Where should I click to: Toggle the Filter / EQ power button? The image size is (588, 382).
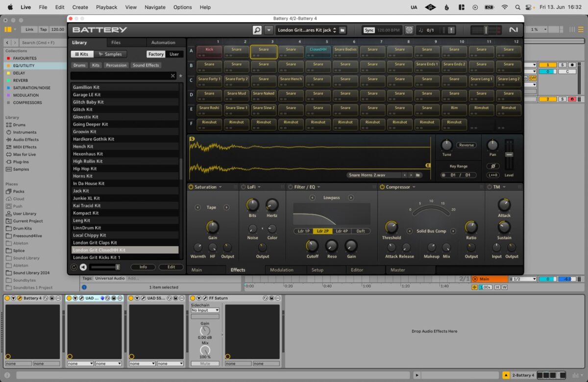290,187
